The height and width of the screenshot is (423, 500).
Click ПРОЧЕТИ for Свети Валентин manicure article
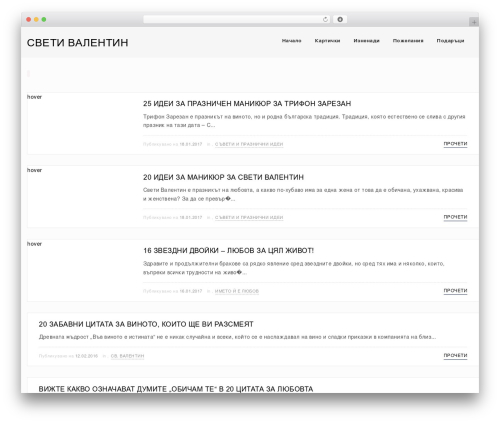coord(455,217)
